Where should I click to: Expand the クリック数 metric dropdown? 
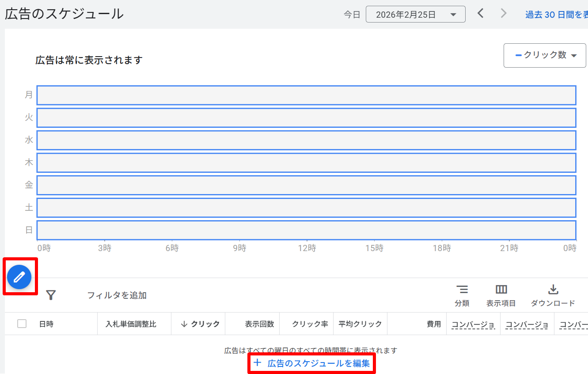click(545, 55)
